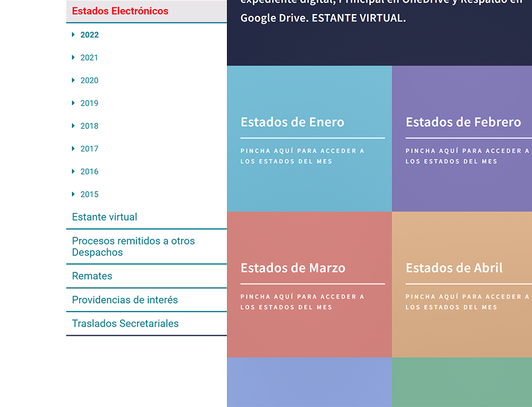Expand the 2022 year arrow
532x407 pixels.
(74, 35)
